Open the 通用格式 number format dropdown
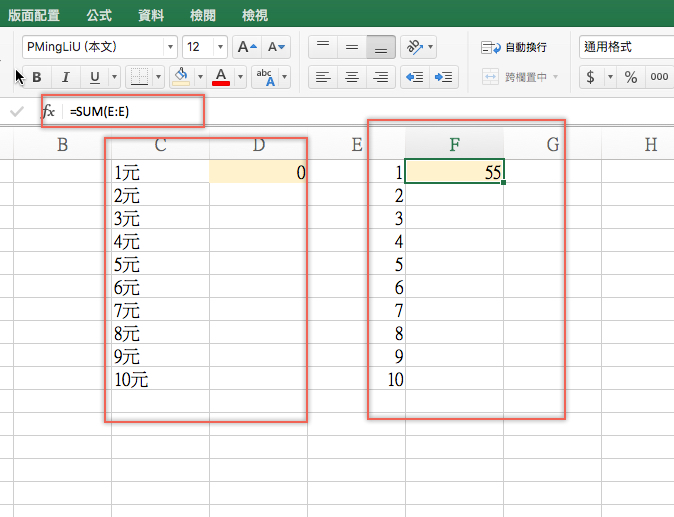This screenshot has height=517, width=674. (x=626, y=47)
